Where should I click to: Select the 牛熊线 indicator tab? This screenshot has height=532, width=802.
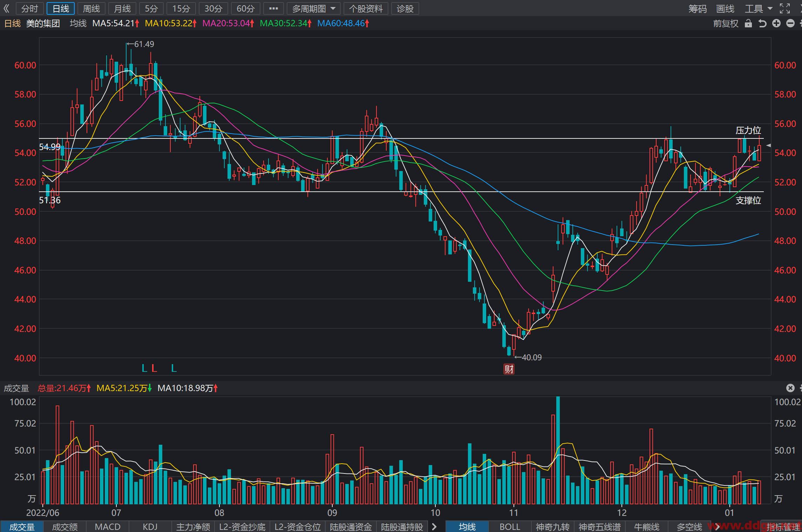pyautogui.click(x=647, y=527)
